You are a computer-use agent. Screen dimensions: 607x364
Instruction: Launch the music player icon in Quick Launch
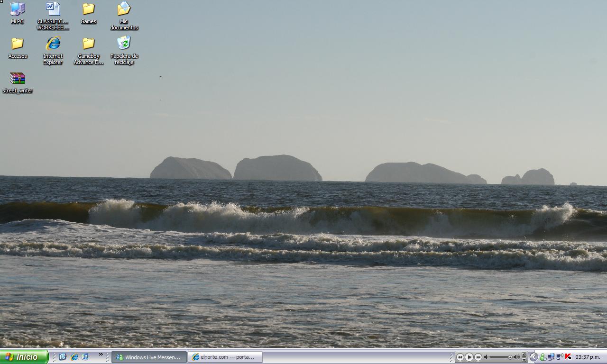(x=85, y=357)
